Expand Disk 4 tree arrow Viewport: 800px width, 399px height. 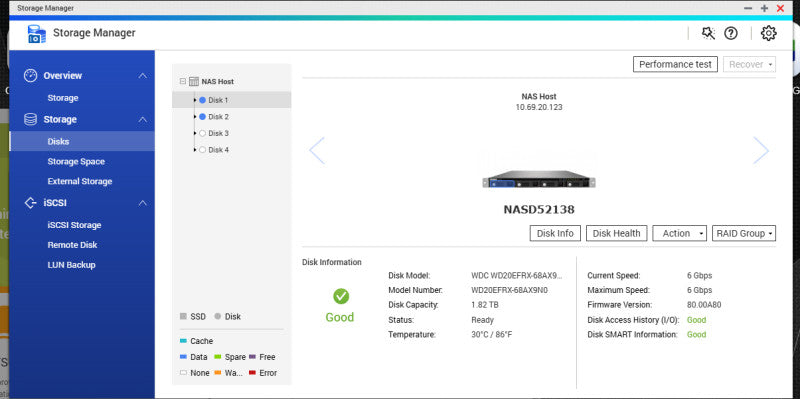coord(195,150)
